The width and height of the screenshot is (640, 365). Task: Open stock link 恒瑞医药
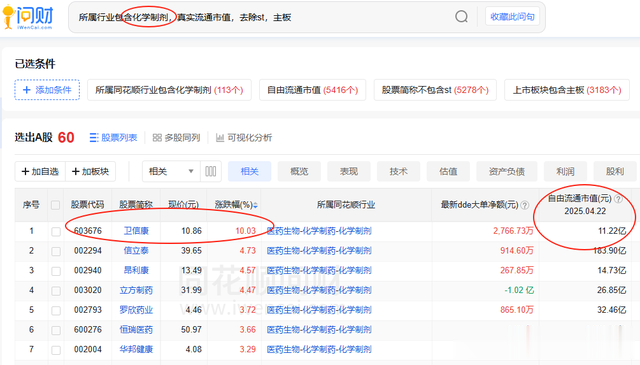(136, 329)
